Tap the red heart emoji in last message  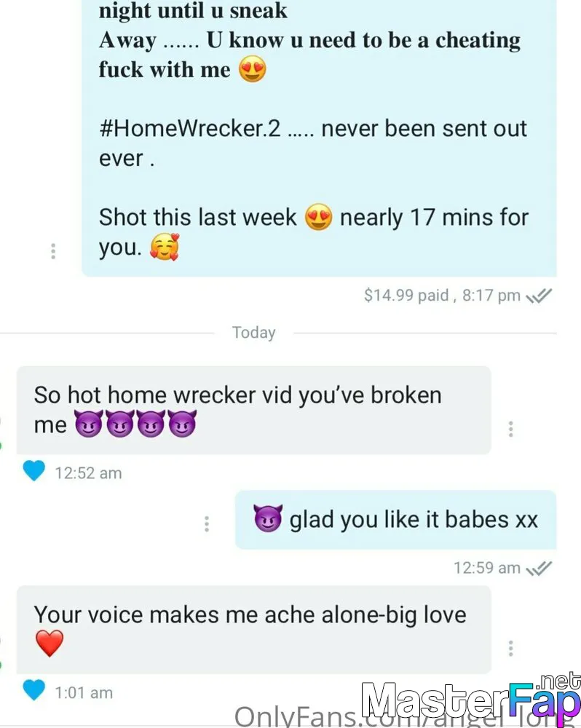(50, 644)
